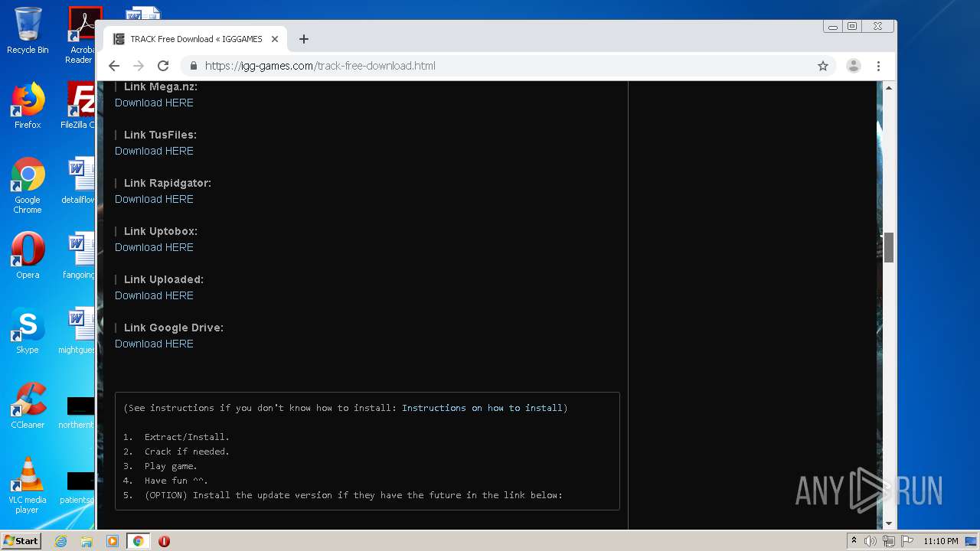Click the page scrollbar thumb

(x=889, y=247)
